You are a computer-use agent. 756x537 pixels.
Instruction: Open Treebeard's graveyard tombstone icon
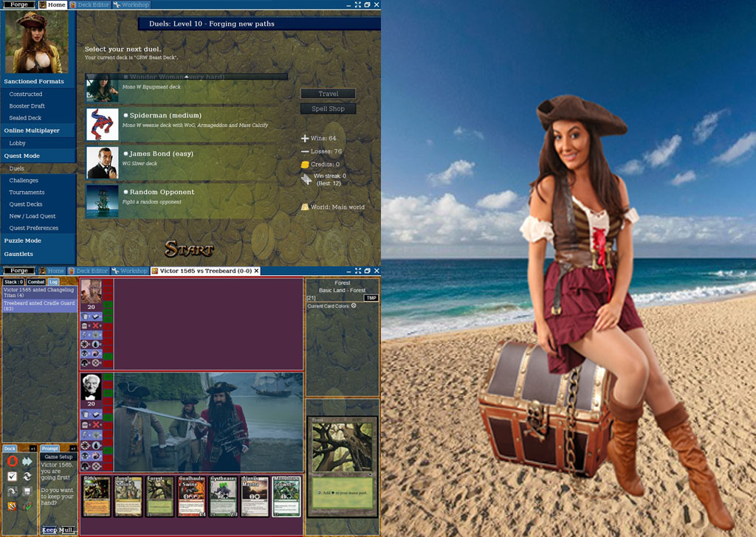tap(86, 326)
